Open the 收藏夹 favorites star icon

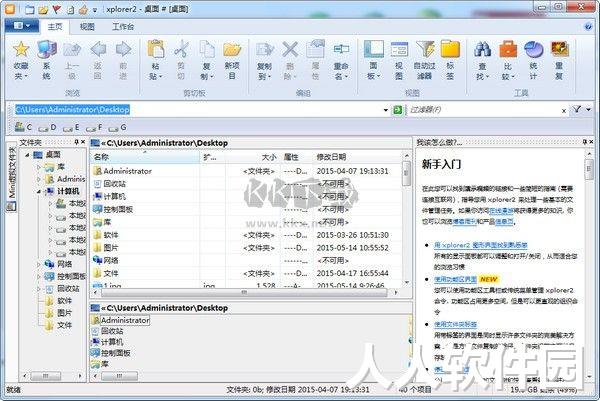pyautogui.click(x=21, y=50)
